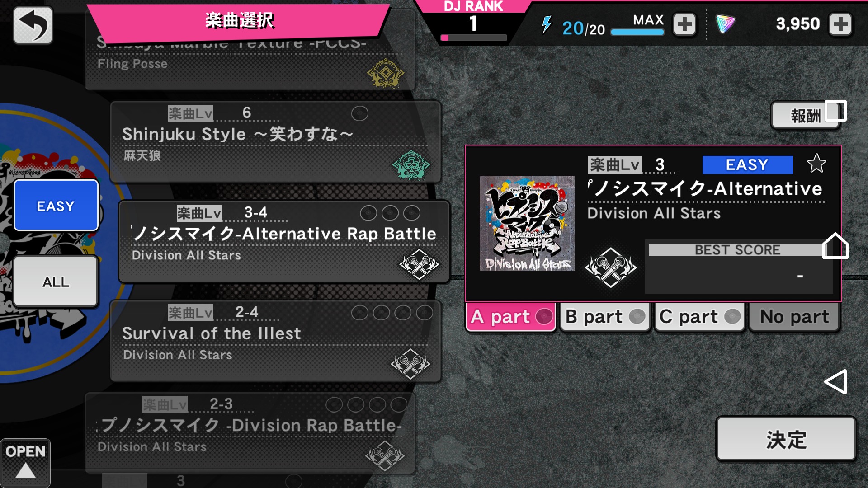
Task: Select the B part option
Action: click(x=605, y=317)
